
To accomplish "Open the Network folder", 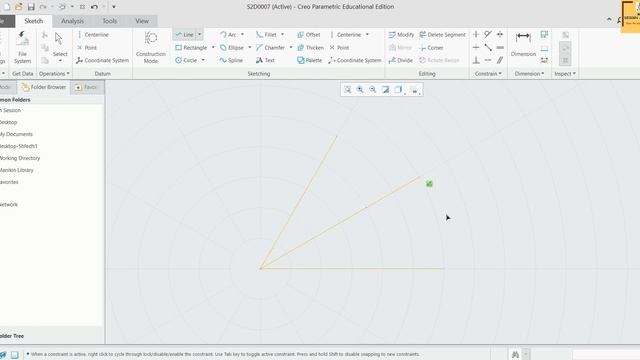I will point(9,204).
